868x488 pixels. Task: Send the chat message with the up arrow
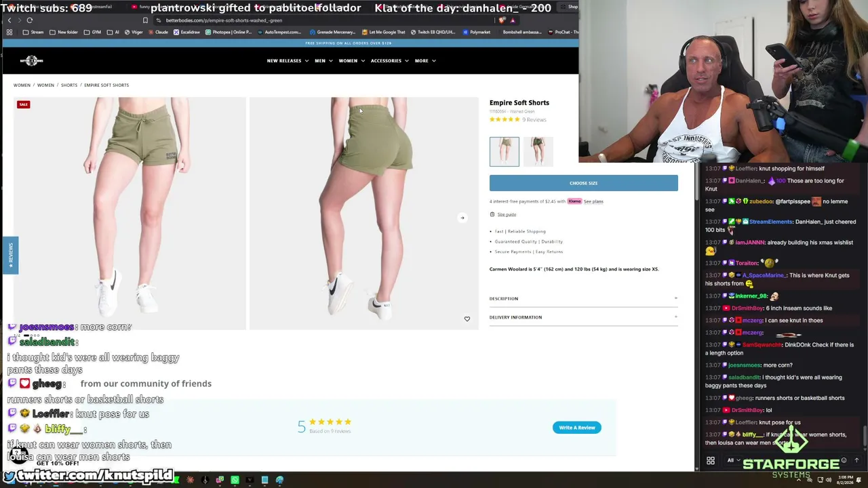click(856, 461)
